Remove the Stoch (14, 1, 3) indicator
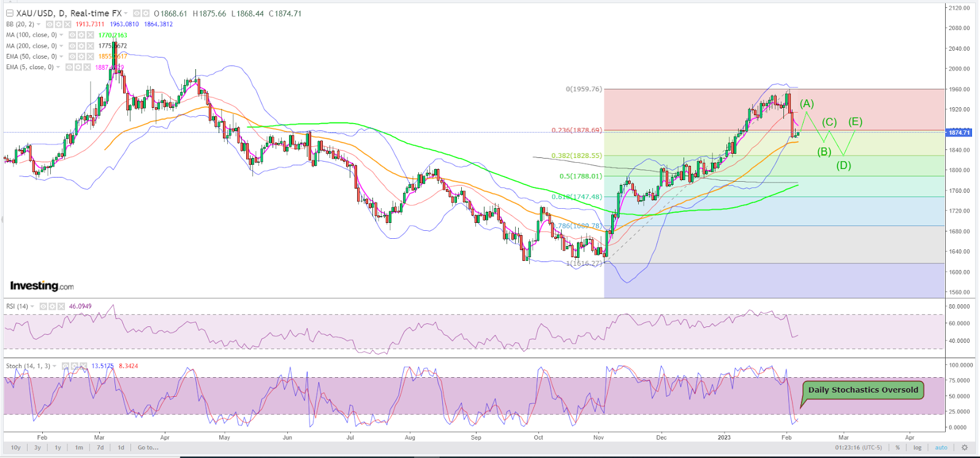This screenshot has height=458, width=980. pyautogui.click(x=82, y=366)
